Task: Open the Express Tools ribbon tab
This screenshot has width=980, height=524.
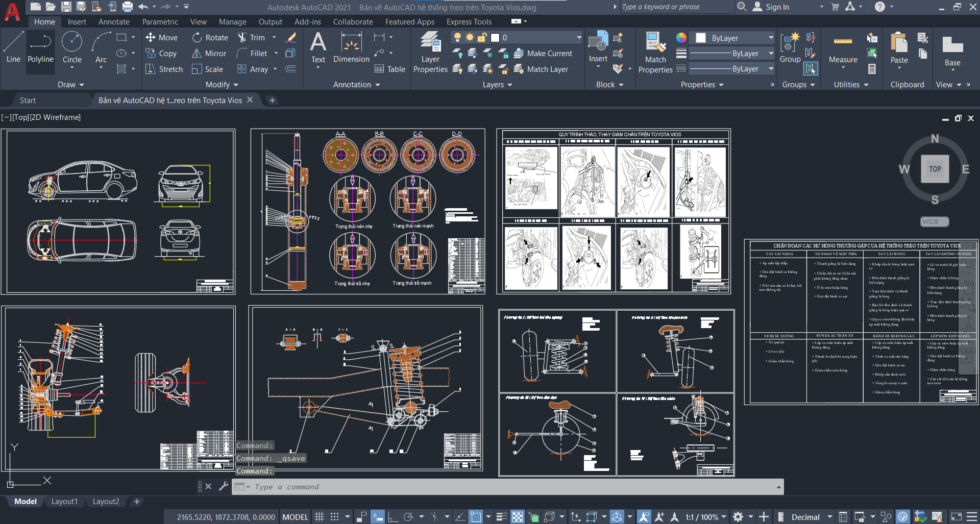Action: 469,21
